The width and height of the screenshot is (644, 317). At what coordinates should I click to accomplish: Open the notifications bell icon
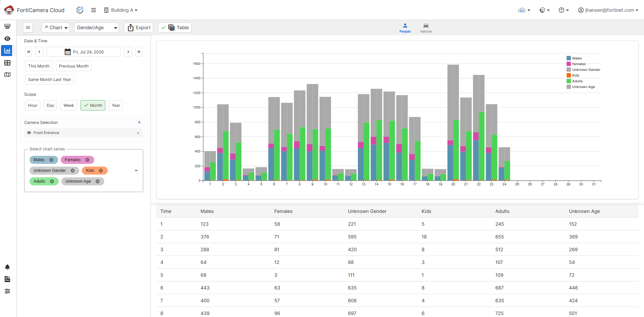coord(7,267)
